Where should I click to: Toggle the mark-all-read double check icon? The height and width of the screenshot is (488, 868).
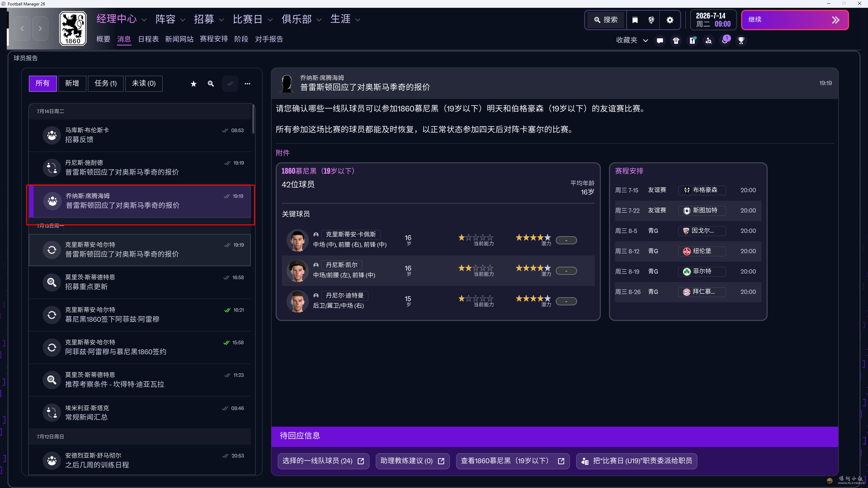[x=230, y=84]
